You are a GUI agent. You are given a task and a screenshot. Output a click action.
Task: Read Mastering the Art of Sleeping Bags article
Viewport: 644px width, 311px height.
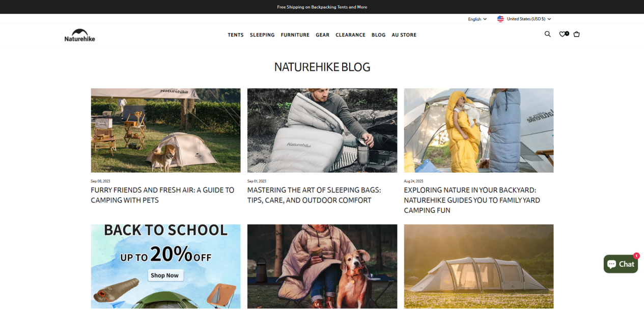pyautogui.click(x=314, y=195)
